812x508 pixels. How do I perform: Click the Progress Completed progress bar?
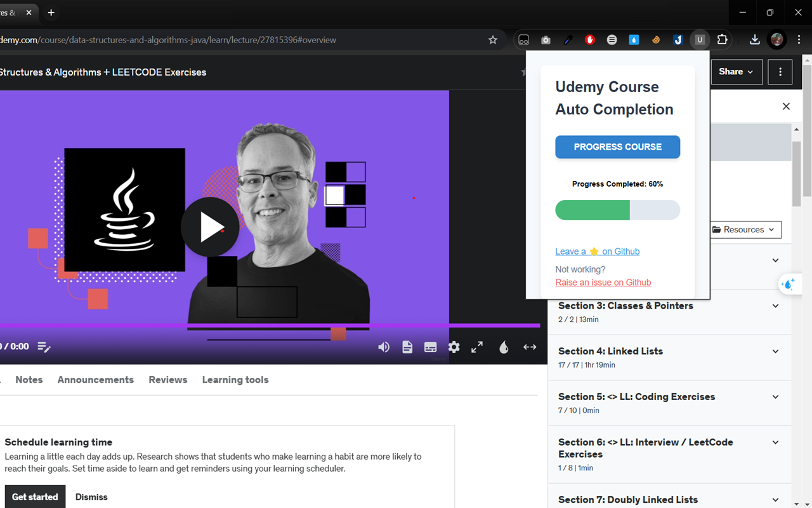[617, 210]
